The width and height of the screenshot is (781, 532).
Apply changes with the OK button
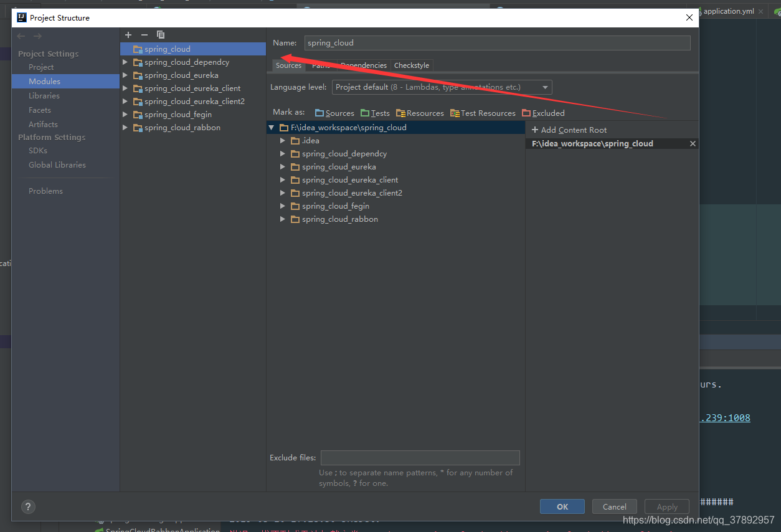[562, 506]
